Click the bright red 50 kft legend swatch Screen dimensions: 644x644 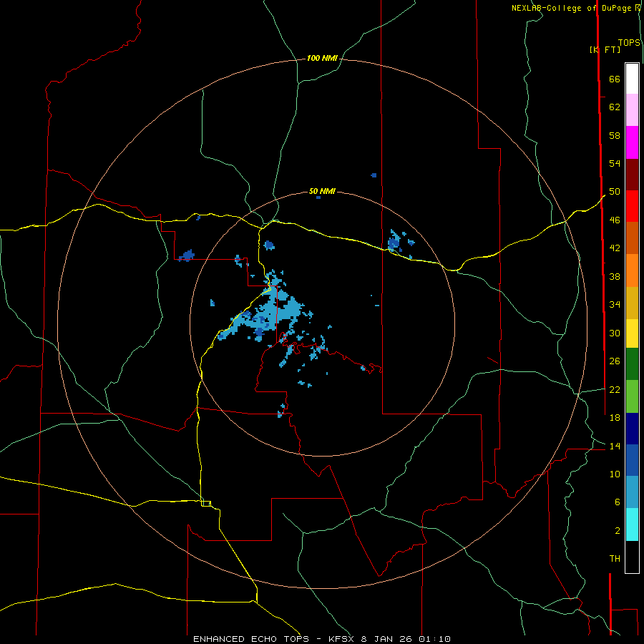632,206
